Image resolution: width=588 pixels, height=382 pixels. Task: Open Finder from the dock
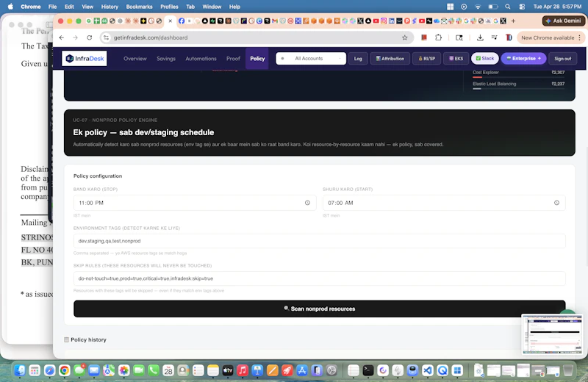20,371
